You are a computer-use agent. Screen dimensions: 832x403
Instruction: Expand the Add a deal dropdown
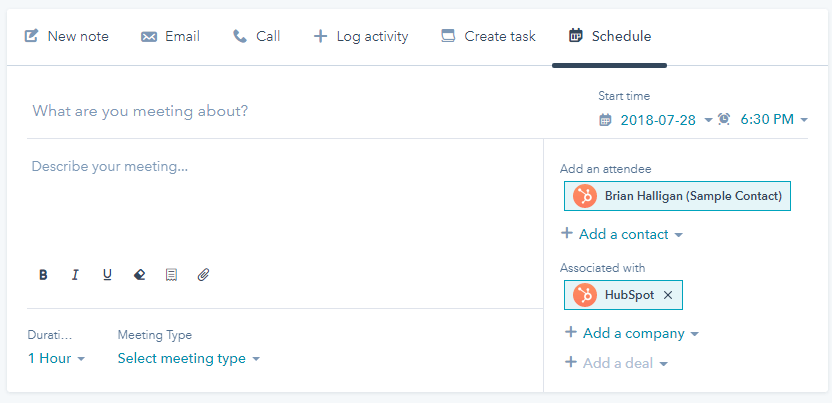click(617, 363)
